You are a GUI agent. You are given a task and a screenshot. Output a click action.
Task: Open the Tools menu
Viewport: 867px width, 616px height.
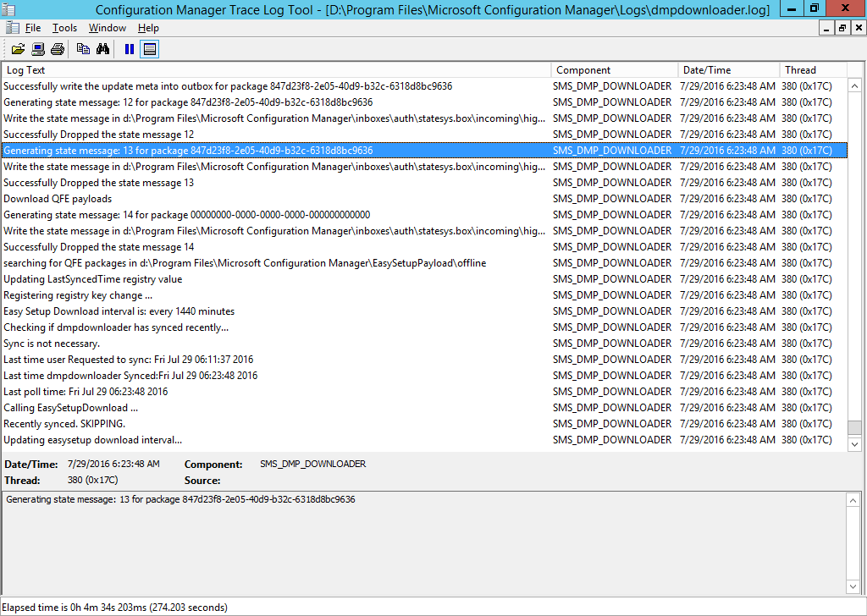pyautogui.click(x=64, y=28)
